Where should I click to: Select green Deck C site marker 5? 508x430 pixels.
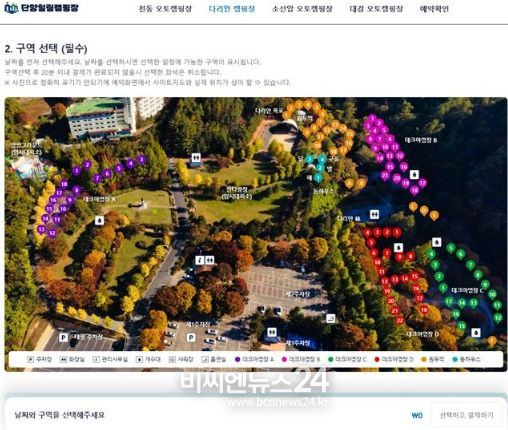point(451,248)
